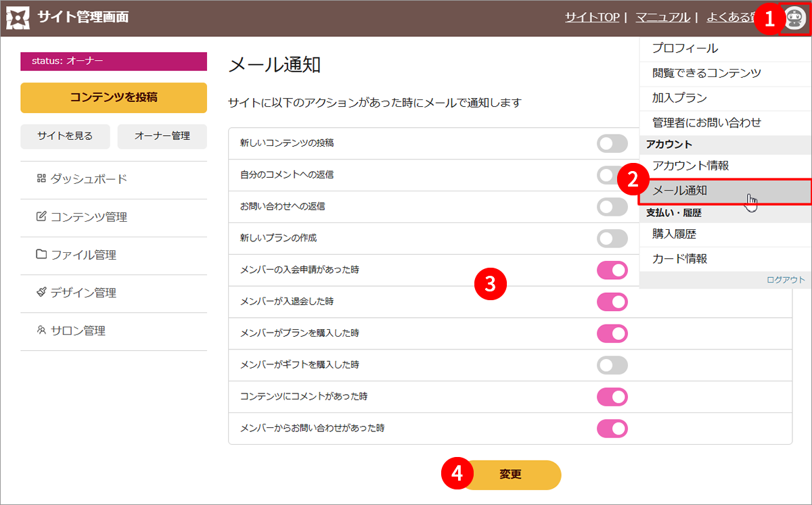Viewport: 812px width, 505px height.
Task: Click the コンテンツ管理 edit icon
Action: tap(41, 216)
